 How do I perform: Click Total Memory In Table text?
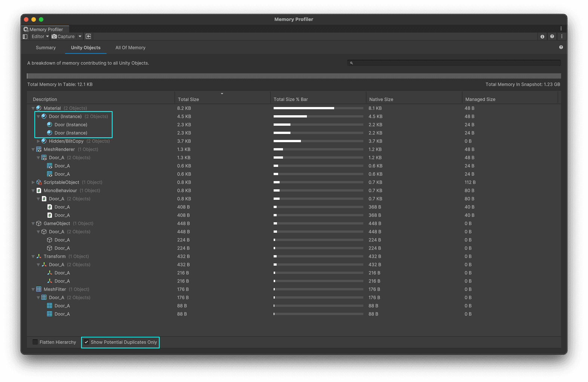[x=60, y=85]
